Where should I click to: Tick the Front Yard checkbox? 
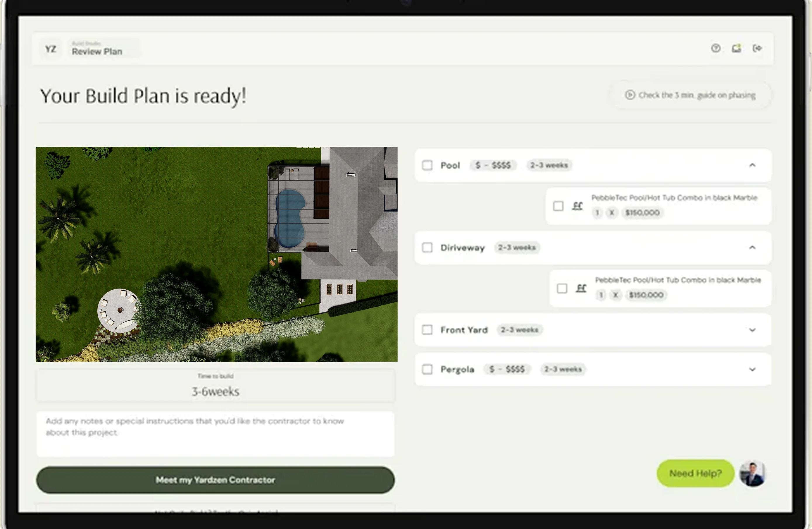coord(427,330)
